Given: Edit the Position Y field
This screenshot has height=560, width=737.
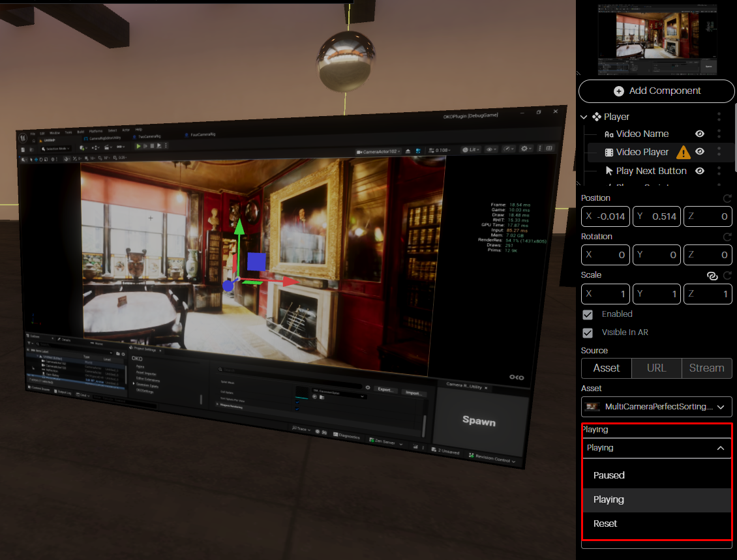Looking at the screenshot, I should click(657, 216).
